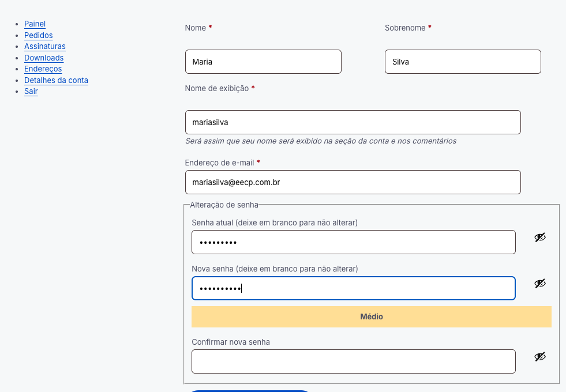Open the Pedidos link
The width and height of the screenshot is (566, 392).
(x=38, y=35)
